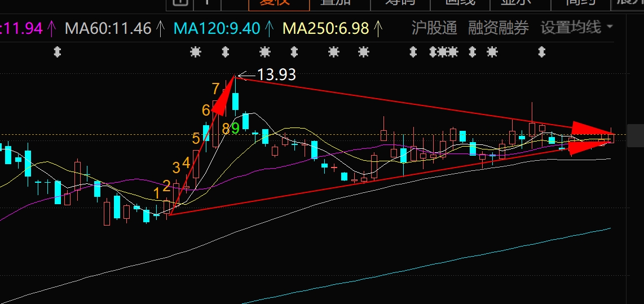Open the event marker above the 13.93 peak
644x304 pixels.
225,52
